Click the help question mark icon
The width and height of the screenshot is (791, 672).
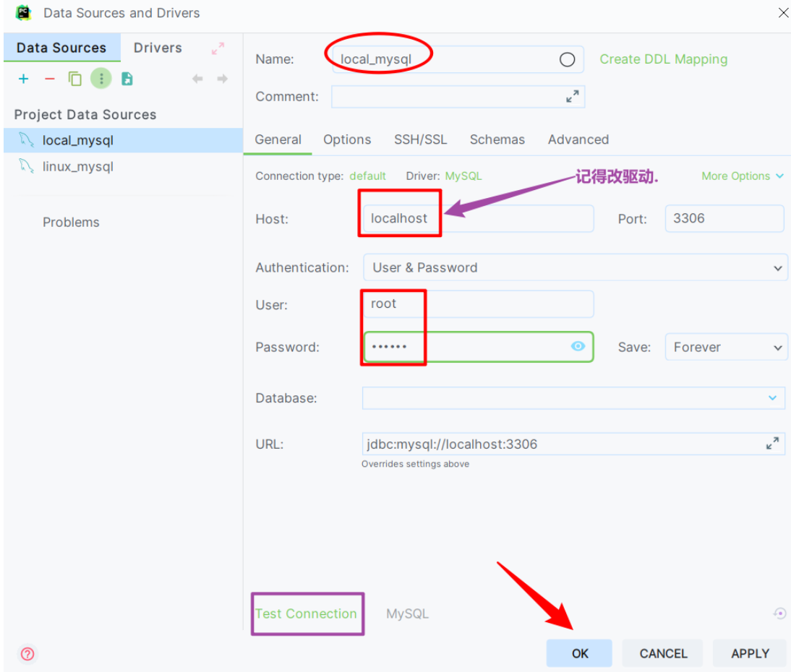[x=27, y=652]
